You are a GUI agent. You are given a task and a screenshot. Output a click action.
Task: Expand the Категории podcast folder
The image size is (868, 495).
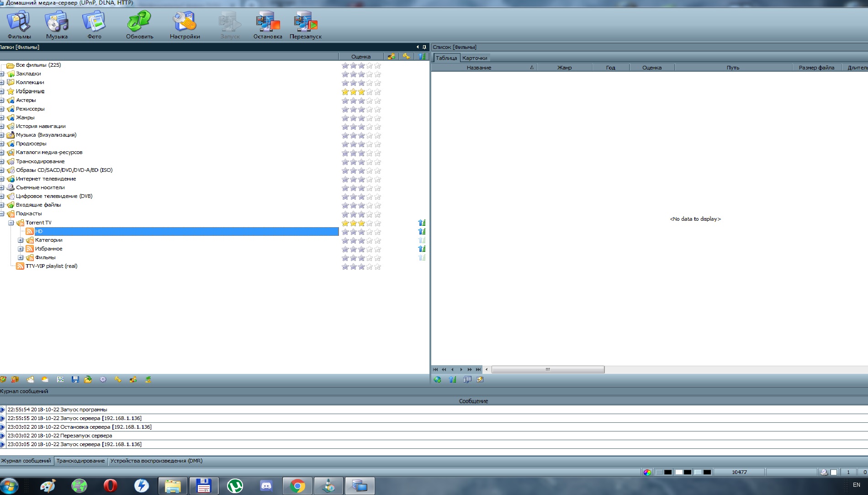coord(21,240)
